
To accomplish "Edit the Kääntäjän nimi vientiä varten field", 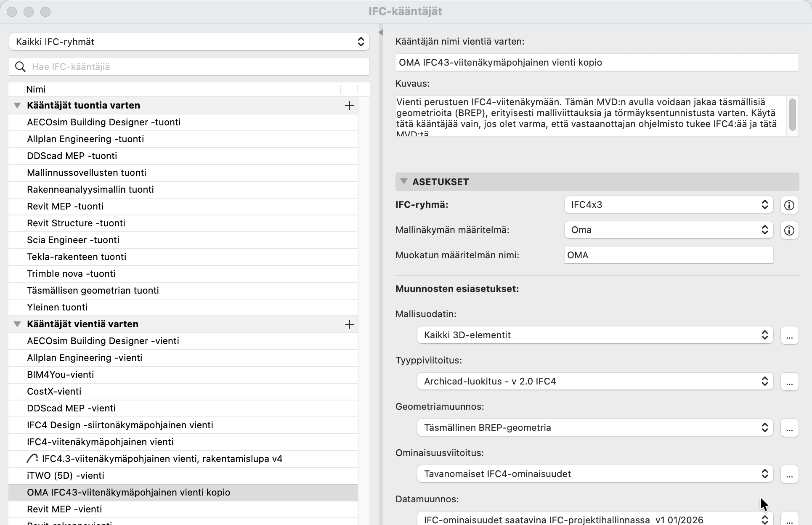I will [x=597, y=62].
